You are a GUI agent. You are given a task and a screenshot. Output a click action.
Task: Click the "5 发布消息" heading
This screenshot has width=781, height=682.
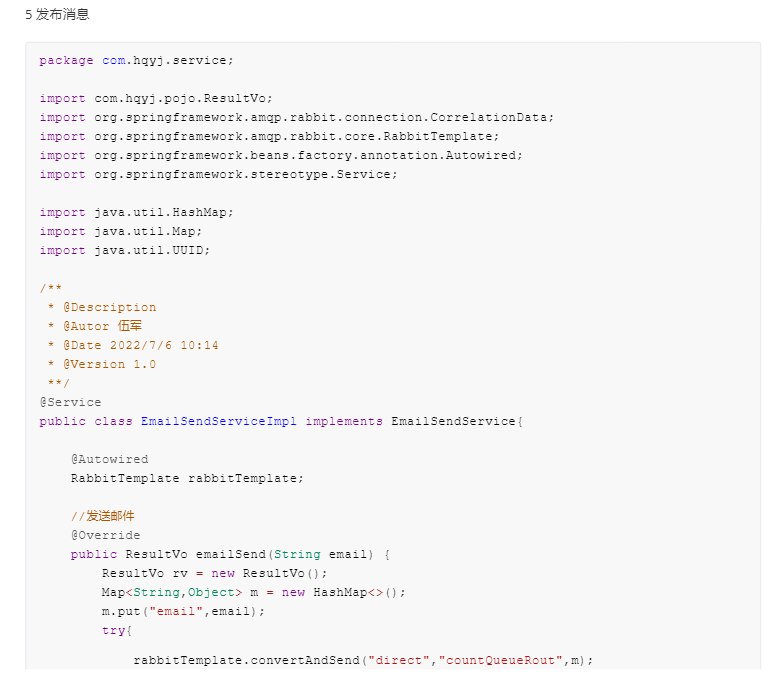57,15
